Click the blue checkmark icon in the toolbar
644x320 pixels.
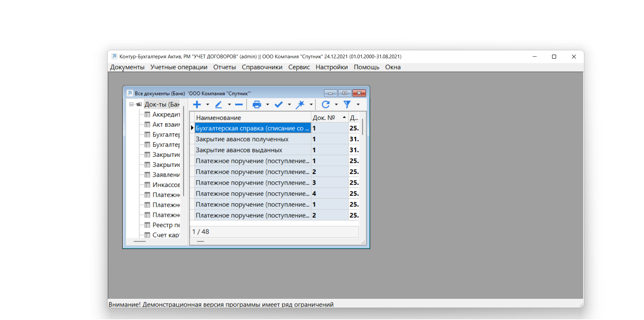[279, 105]
